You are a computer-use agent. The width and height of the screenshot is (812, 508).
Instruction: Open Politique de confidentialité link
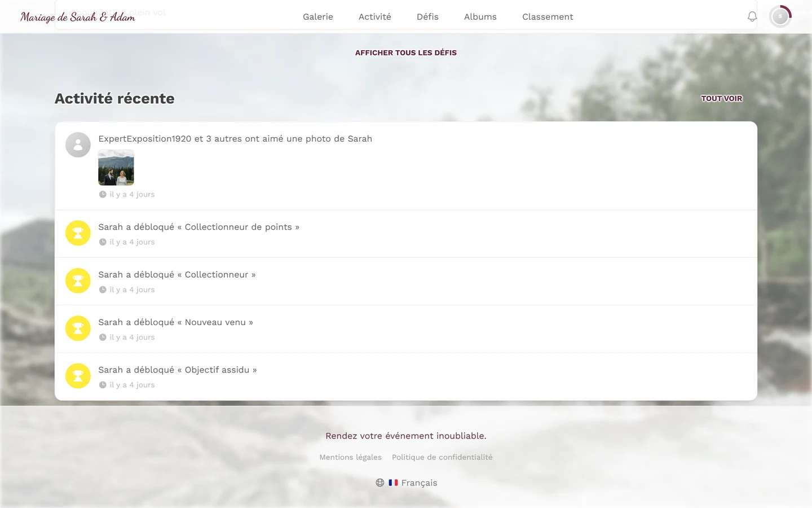pos(442,457)
